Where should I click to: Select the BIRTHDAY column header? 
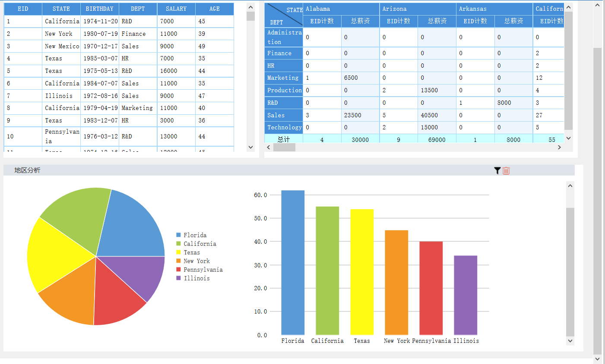point(99,9)
